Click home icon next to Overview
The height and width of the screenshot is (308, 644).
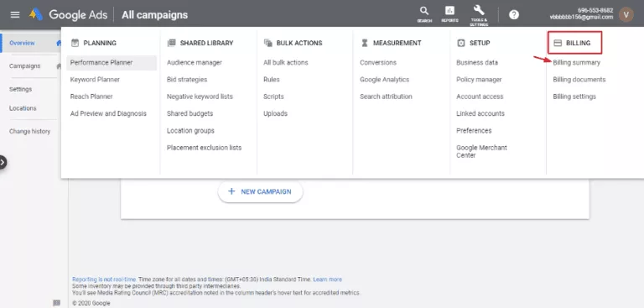point(59,43)
